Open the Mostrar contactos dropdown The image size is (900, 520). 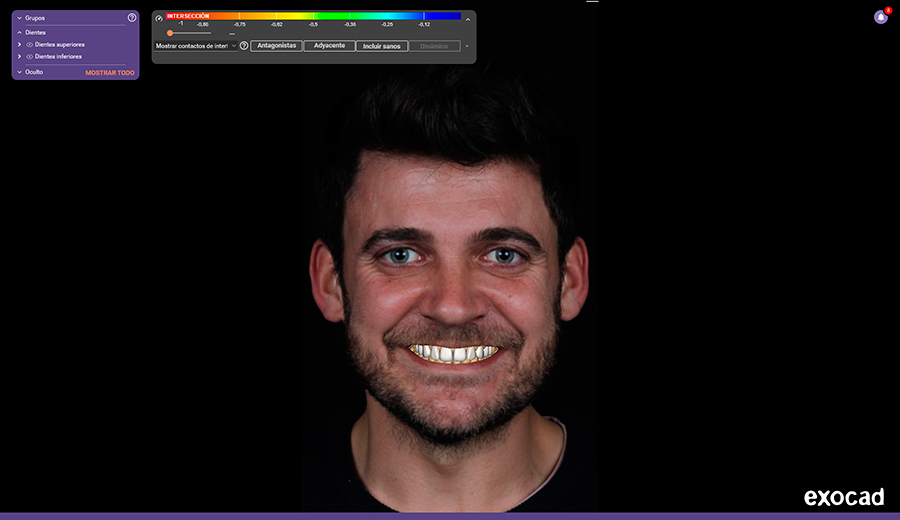[x=195, y=46]
